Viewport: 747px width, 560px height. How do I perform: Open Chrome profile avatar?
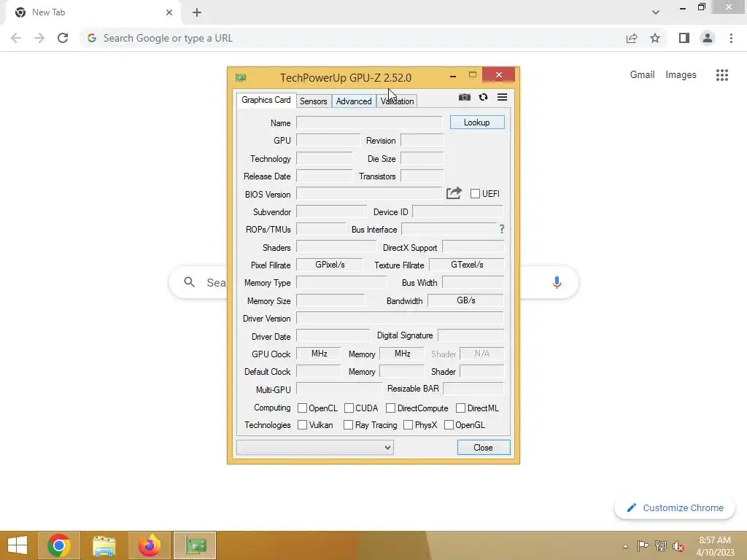708,38
